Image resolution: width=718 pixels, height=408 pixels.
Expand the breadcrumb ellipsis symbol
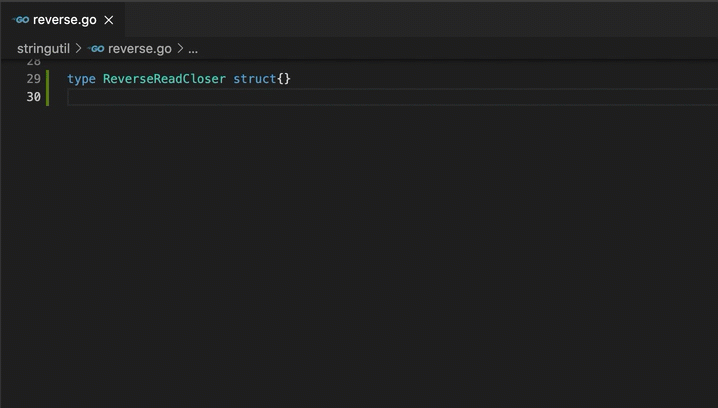tap(193, 48)
